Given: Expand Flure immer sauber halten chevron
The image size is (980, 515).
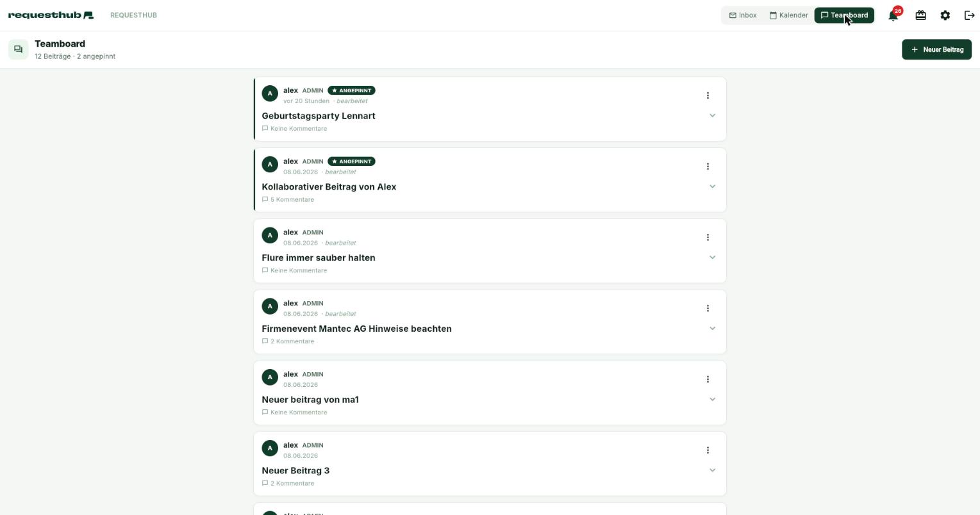Looking at the screenshot, I should pyautogui.click(x=712, y=257).
